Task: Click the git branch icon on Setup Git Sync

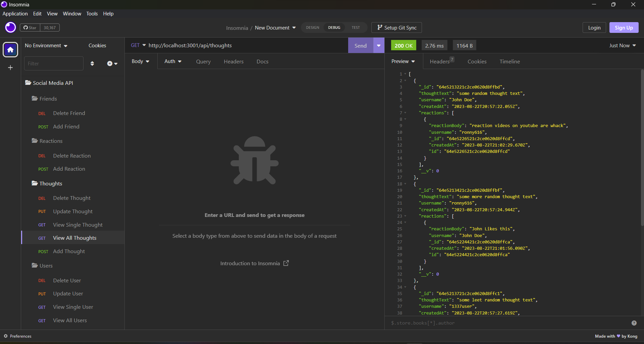Action: click(379, 27)
